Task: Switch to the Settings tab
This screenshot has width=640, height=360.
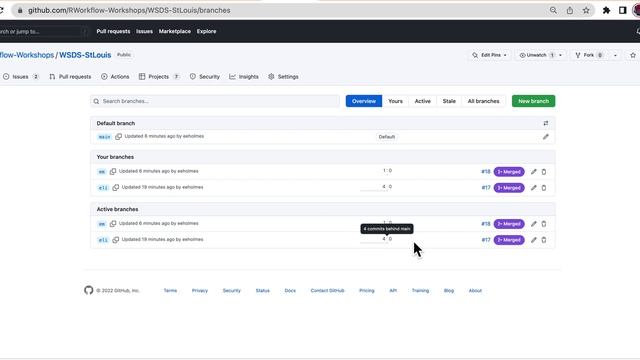Action: (x=283, y=77)
